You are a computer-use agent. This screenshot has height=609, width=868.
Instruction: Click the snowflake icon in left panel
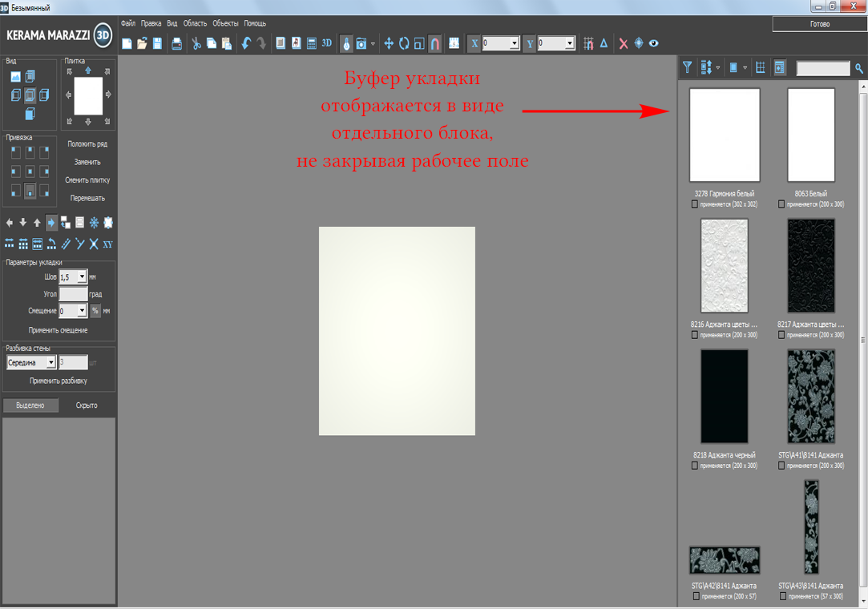click(94, 223)
